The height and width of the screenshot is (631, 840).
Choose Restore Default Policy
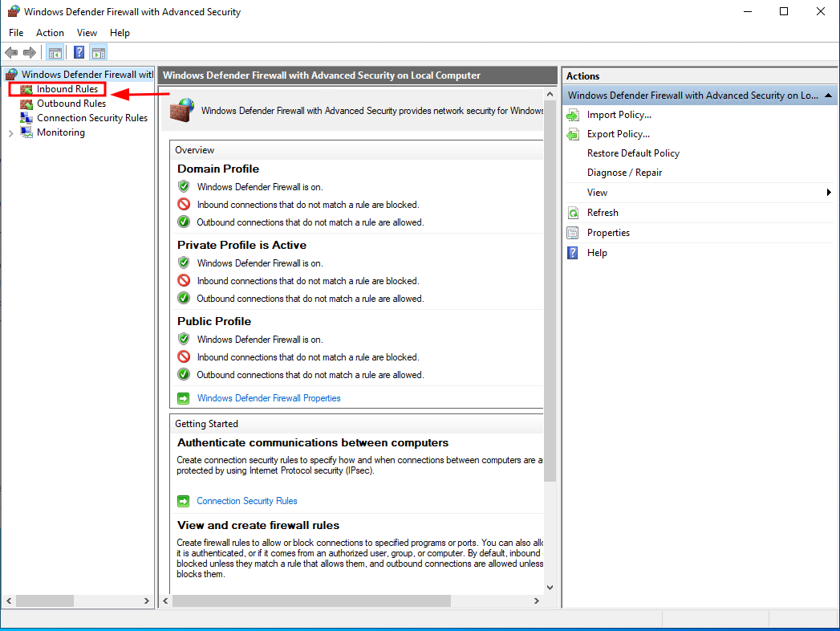pyautogui.click(x=633, y=153)
